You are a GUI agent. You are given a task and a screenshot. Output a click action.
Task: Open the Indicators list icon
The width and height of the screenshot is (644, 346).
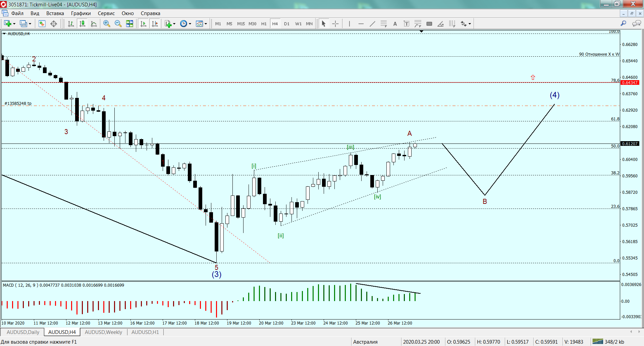click(x=168, y=23)
